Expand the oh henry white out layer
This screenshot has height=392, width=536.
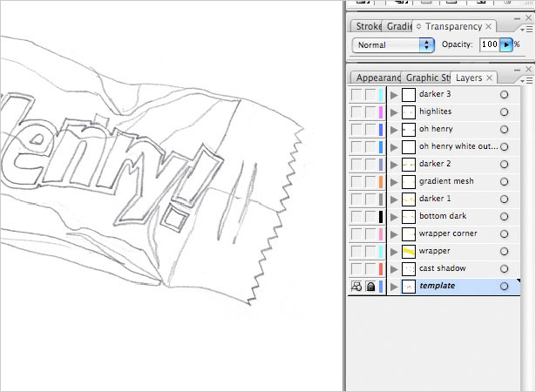pos(394,147)
